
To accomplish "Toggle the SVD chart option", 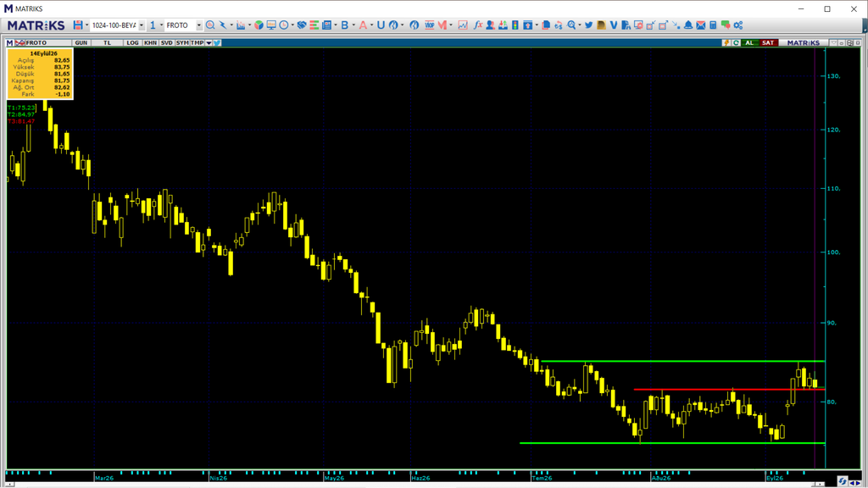I will tap(167, 42).
